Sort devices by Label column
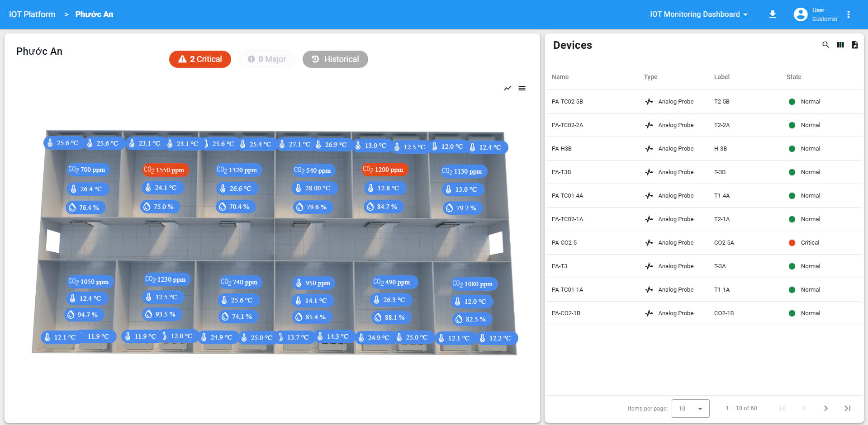Viewport: 868px width, 425px height. [x=721, y=77]
